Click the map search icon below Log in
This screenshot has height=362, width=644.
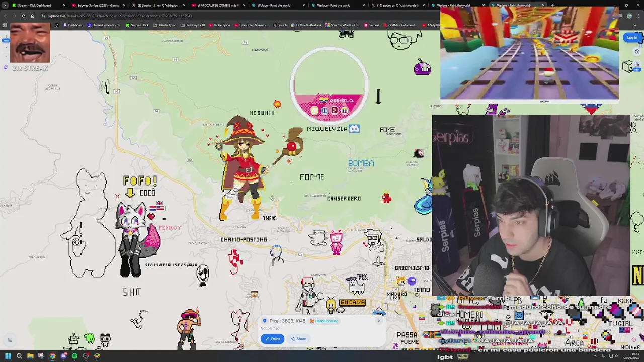636,51
